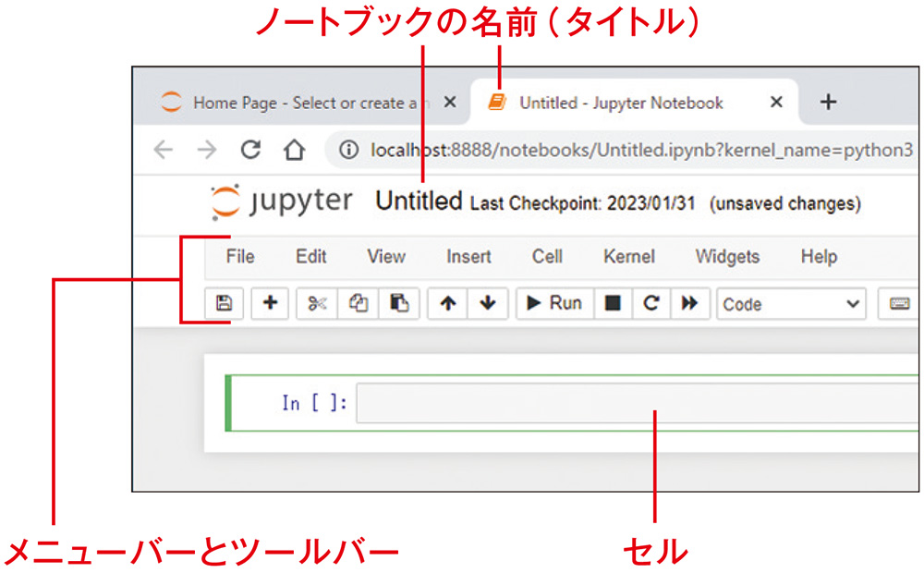Interrupt the kernel with stop icon
Screen dimensions: 924x573
coord(611,303)
